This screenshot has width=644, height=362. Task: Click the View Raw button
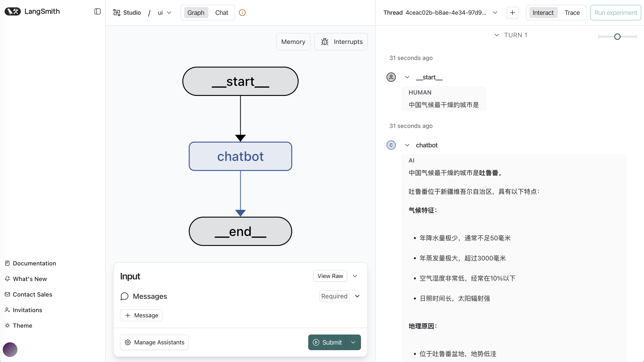pyautogui.click(x=330, y=276)
